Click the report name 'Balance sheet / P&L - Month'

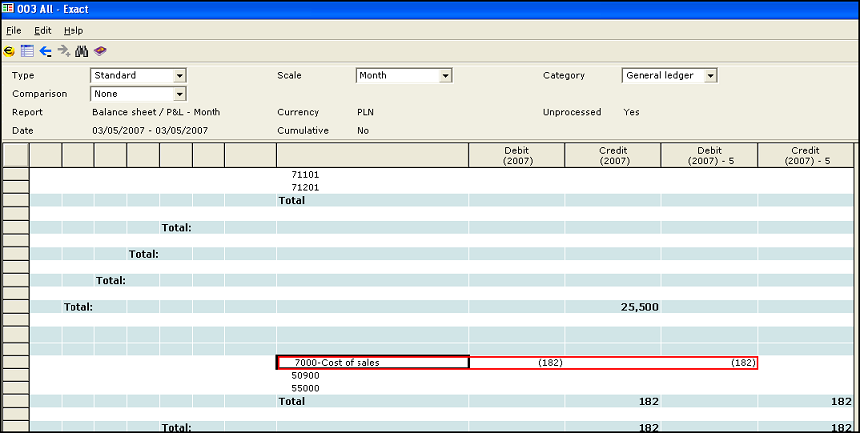(x=156, y=112)
